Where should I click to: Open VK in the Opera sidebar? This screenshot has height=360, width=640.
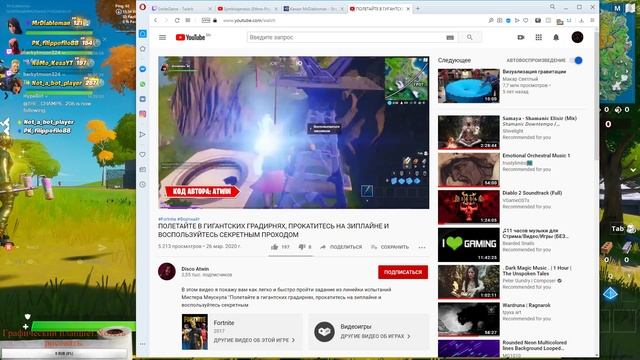coord(142,99)
